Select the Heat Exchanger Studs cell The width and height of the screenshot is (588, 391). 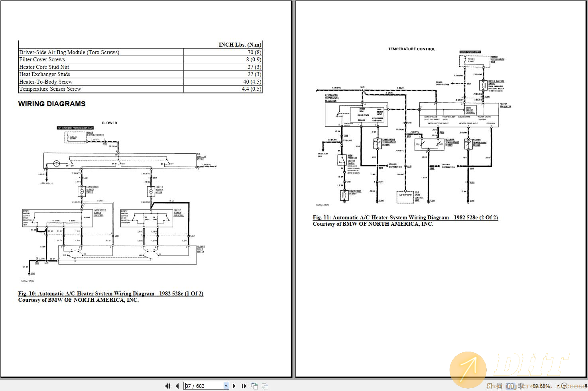point(101,74)
